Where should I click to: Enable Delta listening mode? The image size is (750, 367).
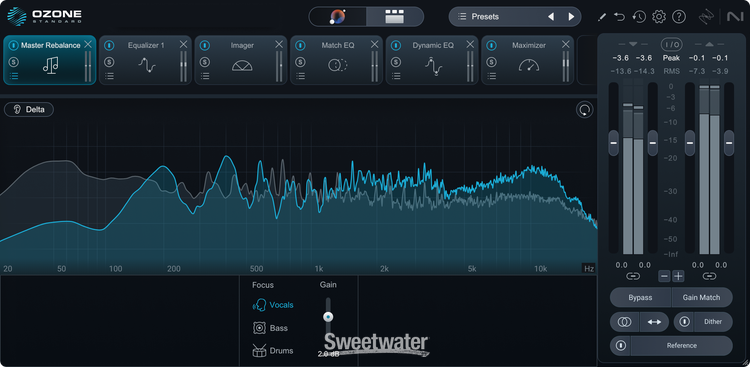pyautogui.click(x=29, y=110)
